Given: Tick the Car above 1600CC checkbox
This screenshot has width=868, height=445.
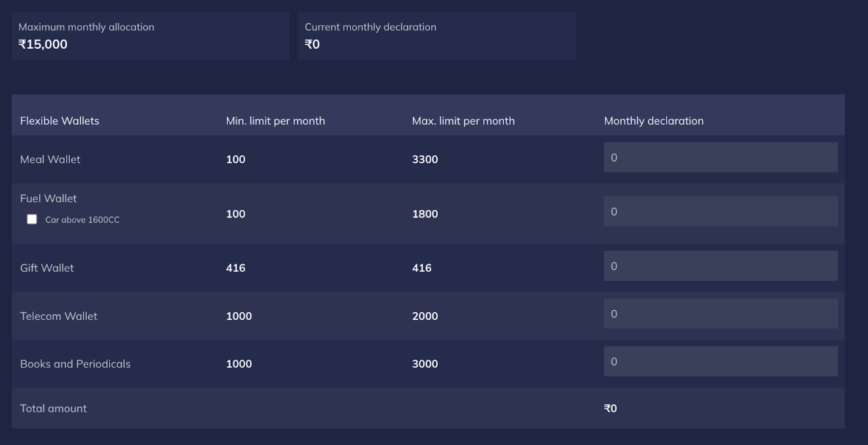Looking at the screenshot, I should point(32,219).
